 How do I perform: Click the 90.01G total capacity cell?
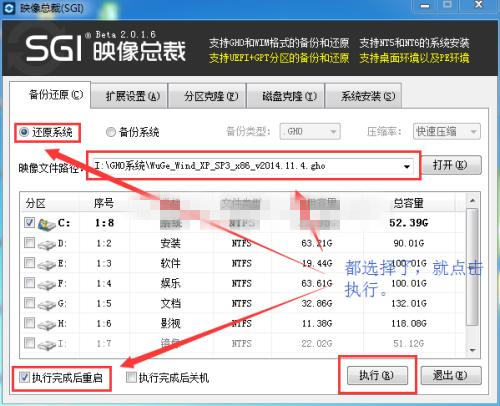pos(409,243)
